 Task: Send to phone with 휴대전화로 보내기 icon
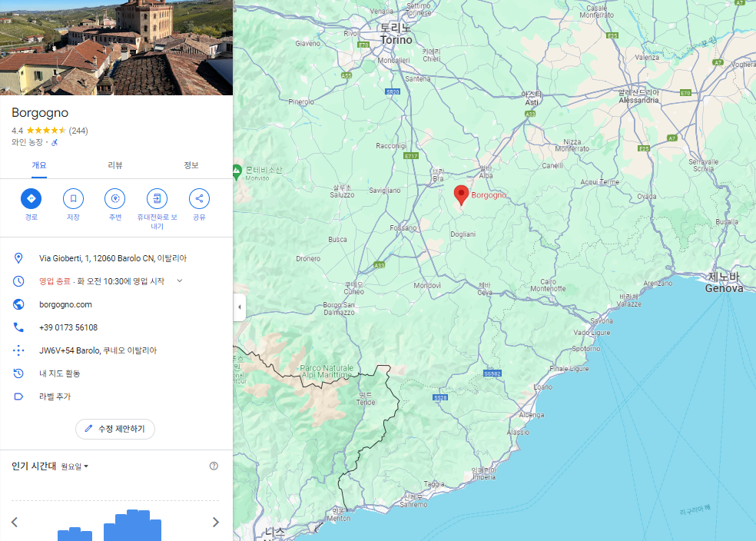157,199
